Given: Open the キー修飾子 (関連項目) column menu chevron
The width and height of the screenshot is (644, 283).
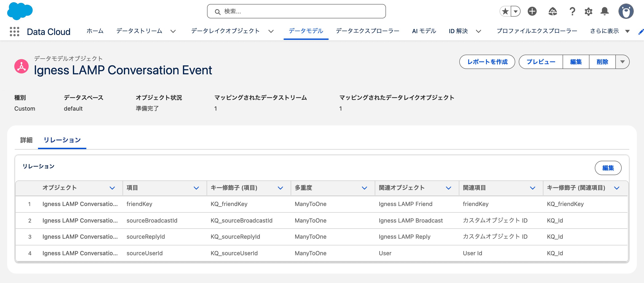Looking at the screenshot, I should pyautogui.click(x=617, y=188).
